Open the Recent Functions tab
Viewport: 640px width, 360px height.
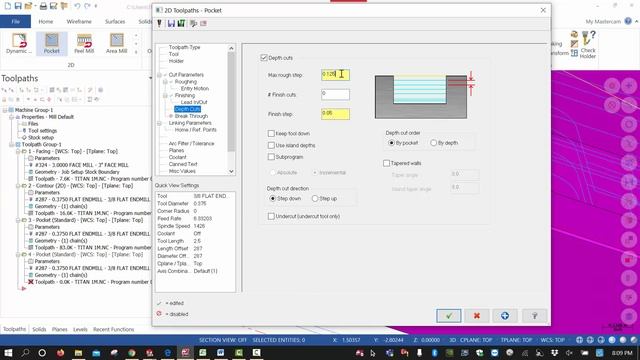[x=113, y=329]
